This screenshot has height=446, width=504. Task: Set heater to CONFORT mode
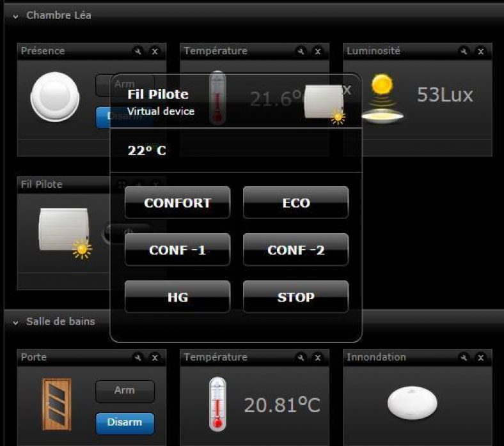coord(177,203)
